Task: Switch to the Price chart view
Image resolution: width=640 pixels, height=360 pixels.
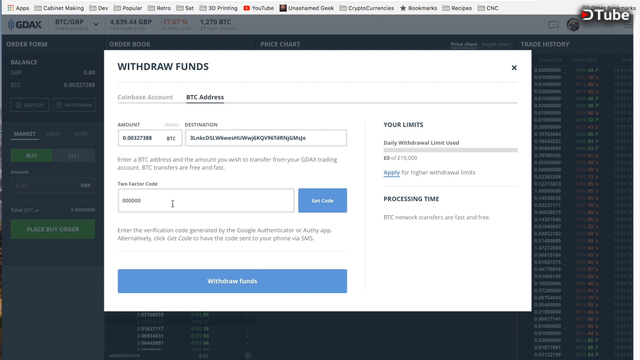Action: tap(464, 44)
